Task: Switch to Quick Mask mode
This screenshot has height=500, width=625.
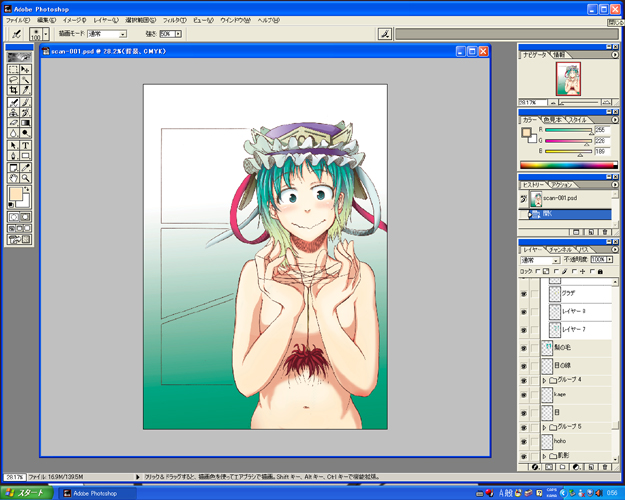Action: (25, 217)
